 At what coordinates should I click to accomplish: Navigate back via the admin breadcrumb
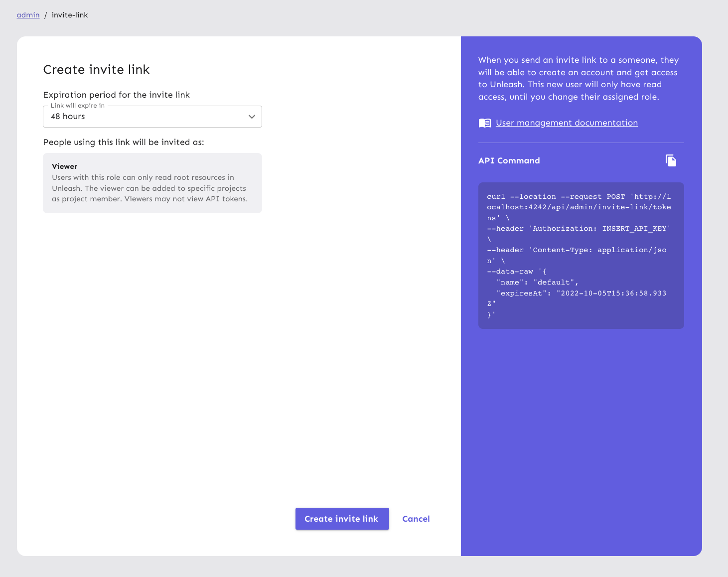[28, 15]
